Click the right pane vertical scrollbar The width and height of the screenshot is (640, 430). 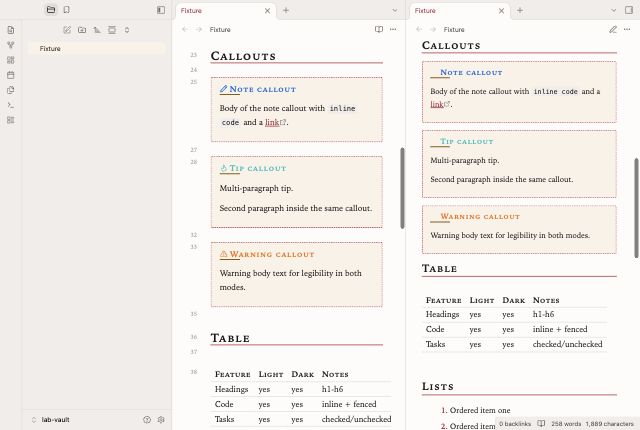(x=636, y=208)
